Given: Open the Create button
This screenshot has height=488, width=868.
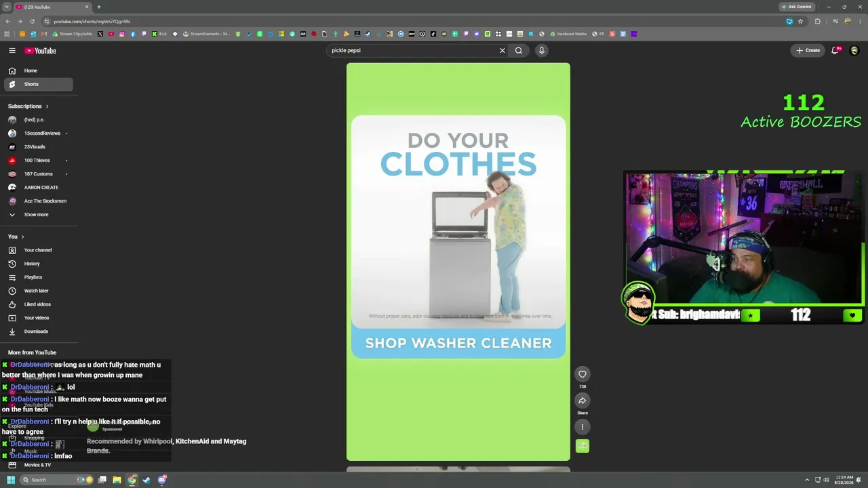Looking at the screenshot, I should click(x=808, y=51).
